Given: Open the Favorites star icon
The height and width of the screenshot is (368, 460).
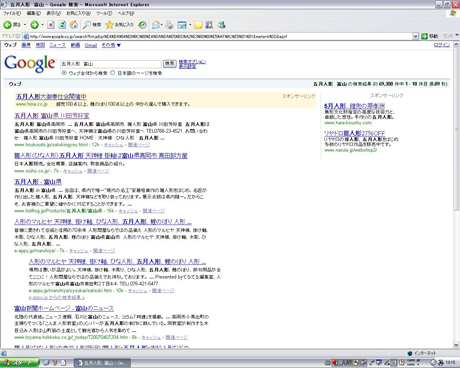Looking at the screenshot, I should 109,25.
